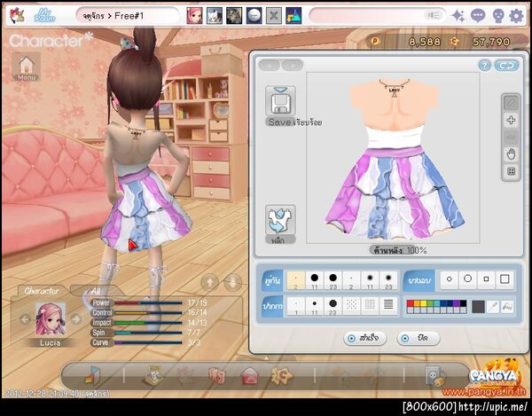Viewport: 532px width, 416px height.
Task: Open the cash register shop icon
Action: (153, 375)
